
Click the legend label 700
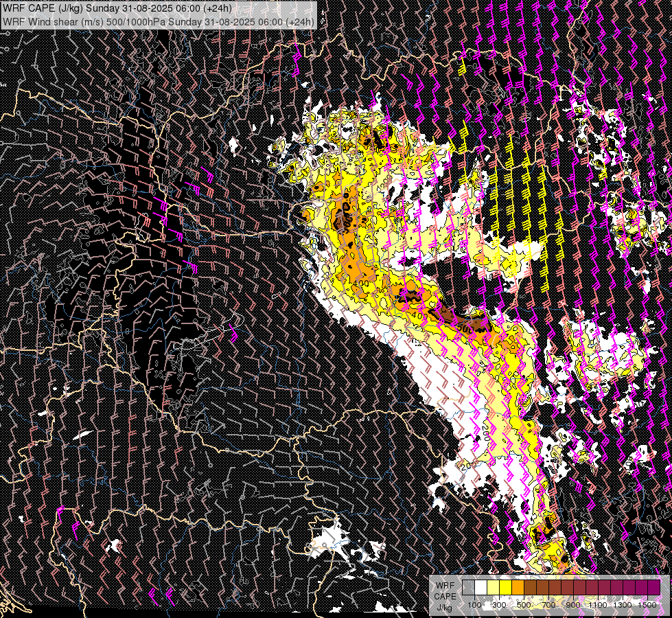pos(548,605)
